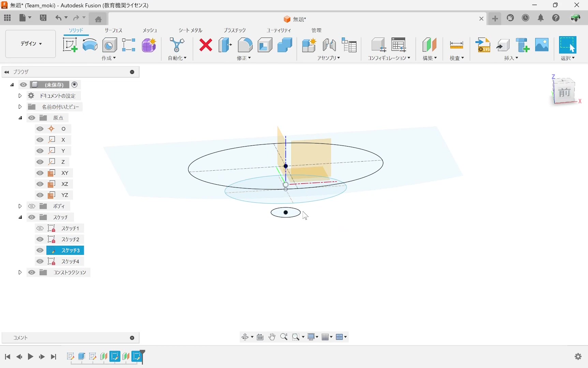Select the Press Pull tool icon
Viewport: 588px width, 368px height.
[225, 45]
